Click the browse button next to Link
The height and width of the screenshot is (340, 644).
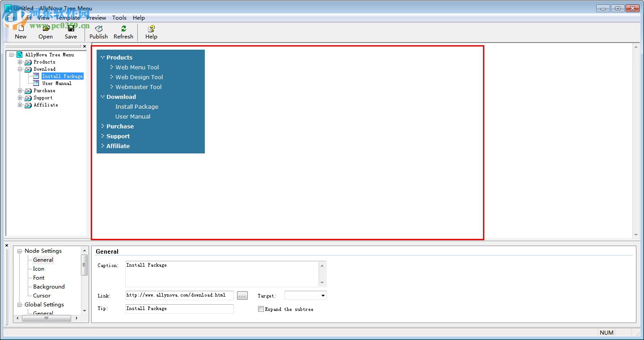point(242,295)
